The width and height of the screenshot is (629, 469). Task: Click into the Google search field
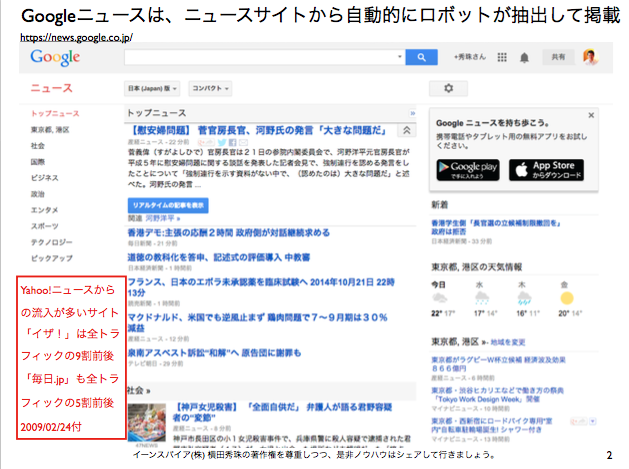pos(261,57)
